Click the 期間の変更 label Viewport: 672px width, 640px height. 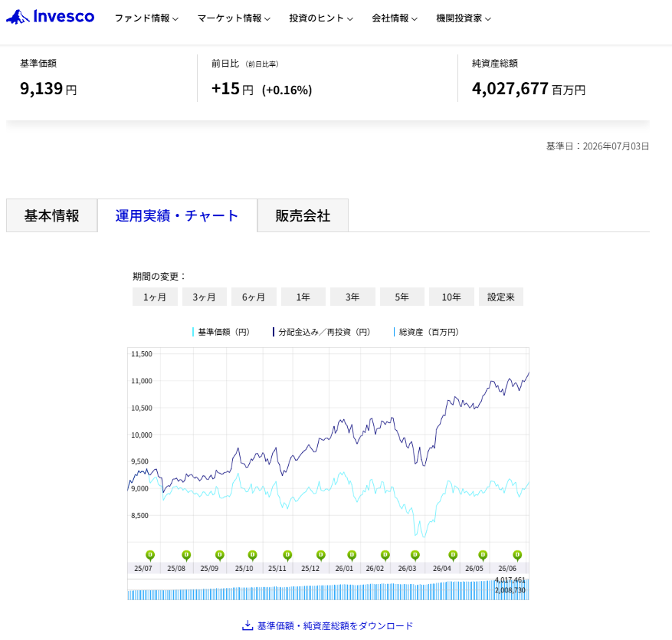point(159,276)
